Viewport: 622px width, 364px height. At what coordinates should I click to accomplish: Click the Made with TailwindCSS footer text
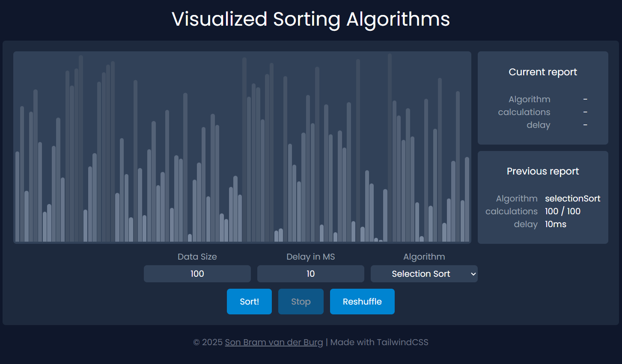[x=379, y=342]
